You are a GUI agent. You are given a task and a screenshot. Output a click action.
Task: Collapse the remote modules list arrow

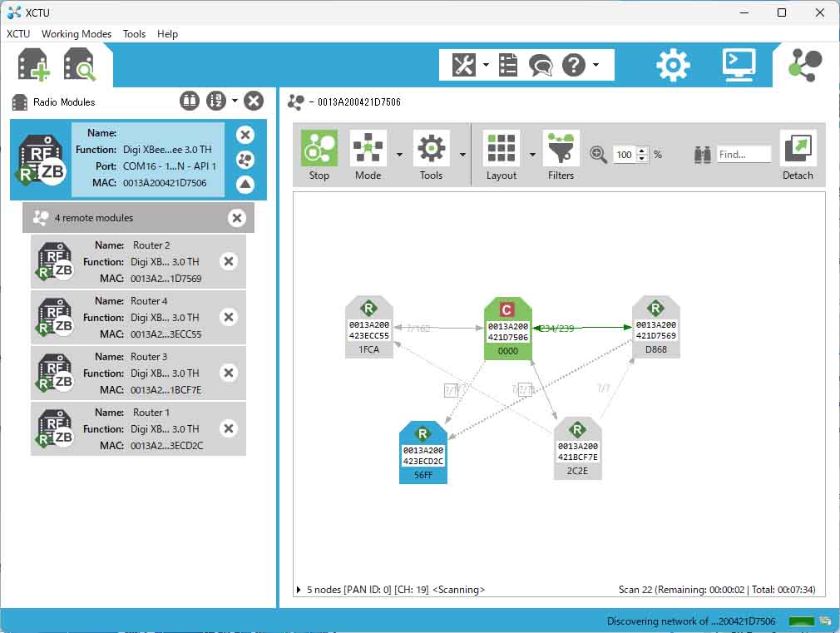pyautogui.click(x=245, y=185)
